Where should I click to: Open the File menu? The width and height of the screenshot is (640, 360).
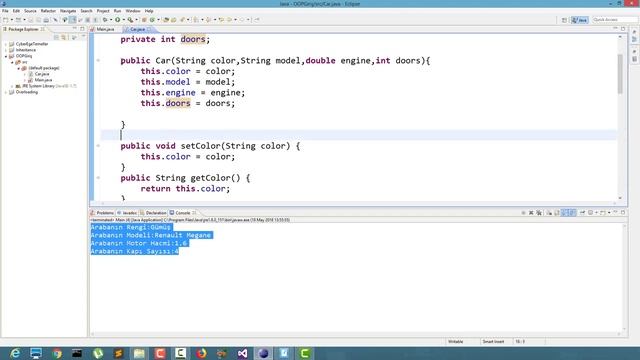(5, 11)
